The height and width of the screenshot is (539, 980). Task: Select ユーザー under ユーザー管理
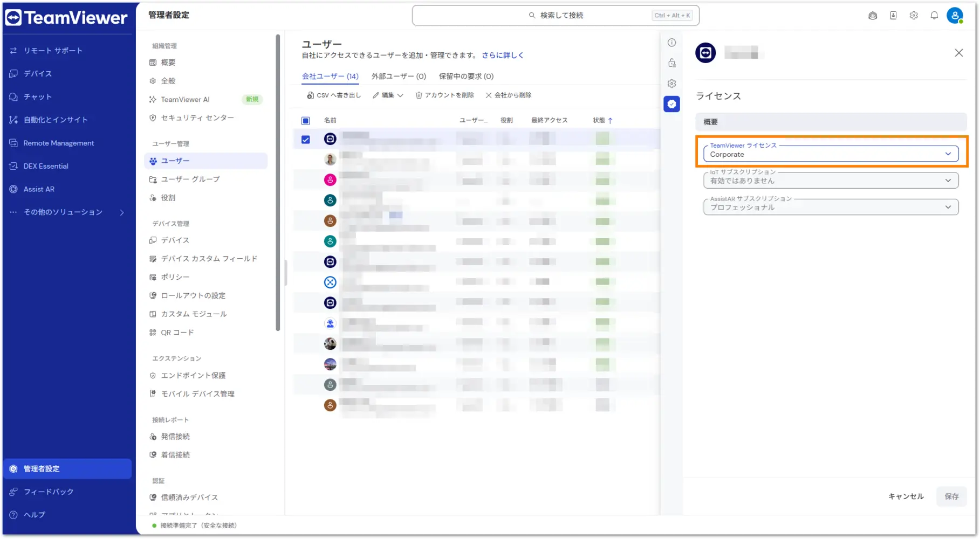205,161
